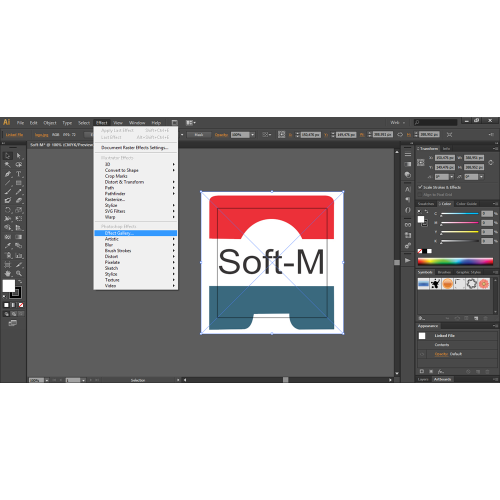Select the Direct Selection tool
The height and width of the screenshot is (500, 500).
point(19,156)
